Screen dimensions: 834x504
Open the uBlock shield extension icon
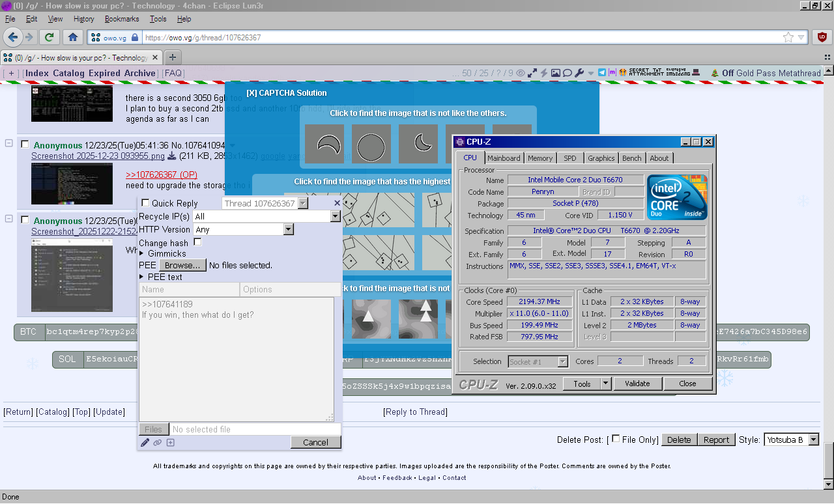822,37
